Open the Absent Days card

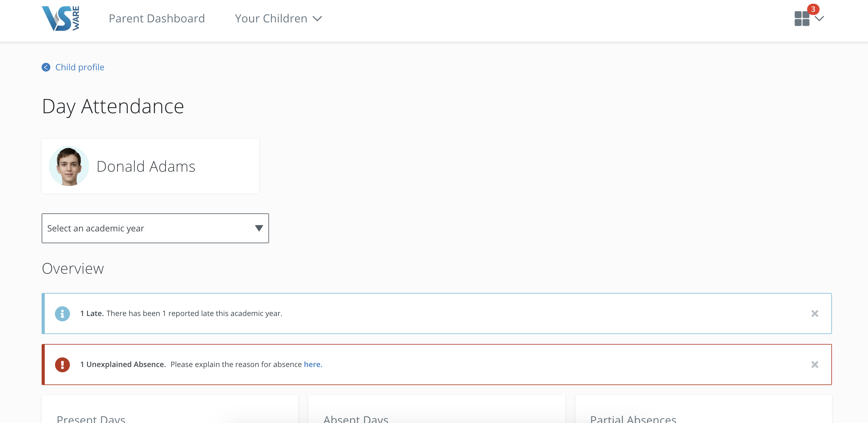point(437,409)
